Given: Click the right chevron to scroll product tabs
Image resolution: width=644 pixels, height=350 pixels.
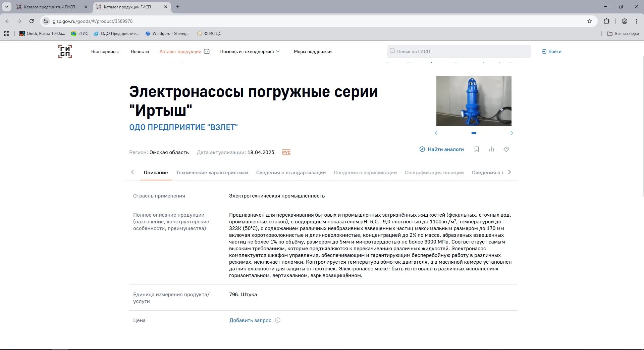Looking at the screenshot, I should (509, 172).
